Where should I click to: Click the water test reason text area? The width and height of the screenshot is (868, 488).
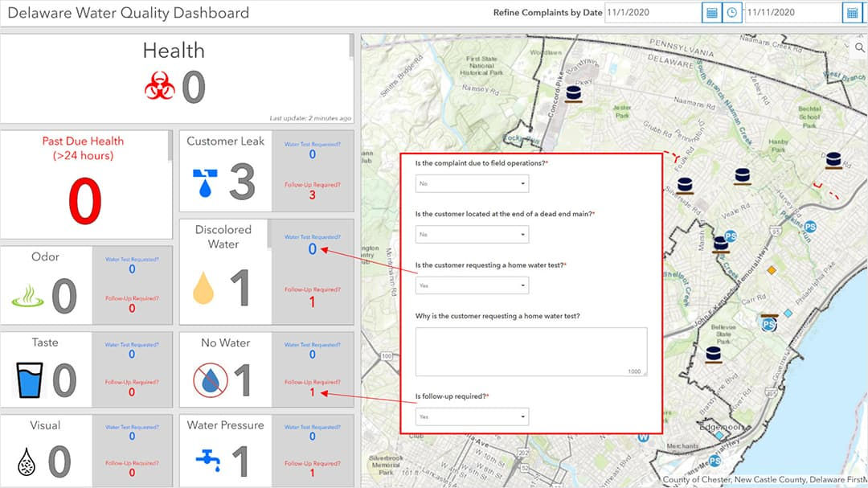click(x=530, y=349)
